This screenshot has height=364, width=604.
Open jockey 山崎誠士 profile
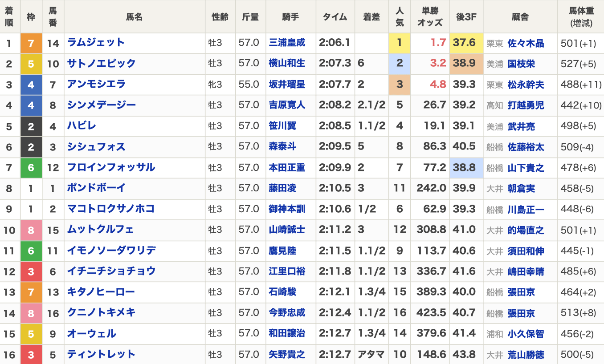pos(287,230)
